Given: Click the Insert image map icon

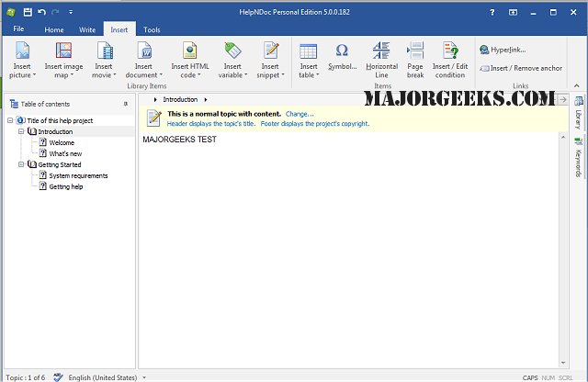Looking at the screenshot, I should [x=63, y=51].
